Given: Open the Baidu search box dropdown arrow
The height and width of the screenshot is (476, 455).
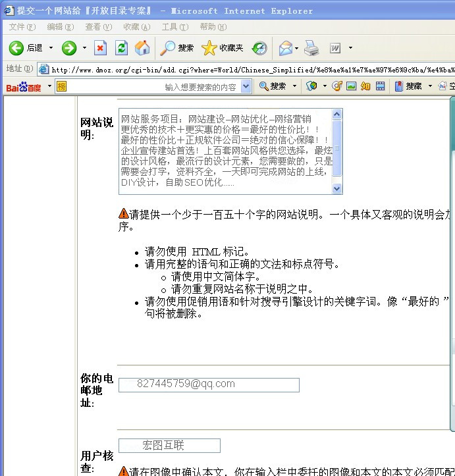Looking at the screenshot, I should tap(246, 86).
